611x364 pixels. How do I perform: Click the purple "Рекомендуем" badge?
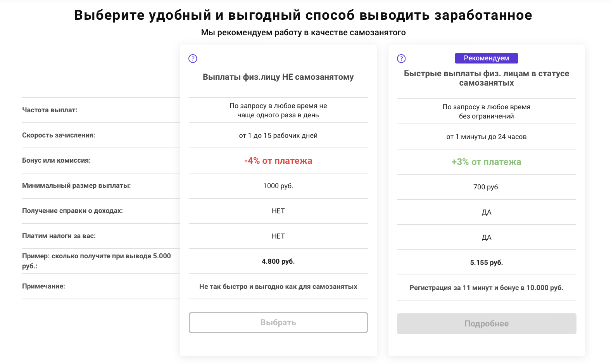(x=486, y=58)
